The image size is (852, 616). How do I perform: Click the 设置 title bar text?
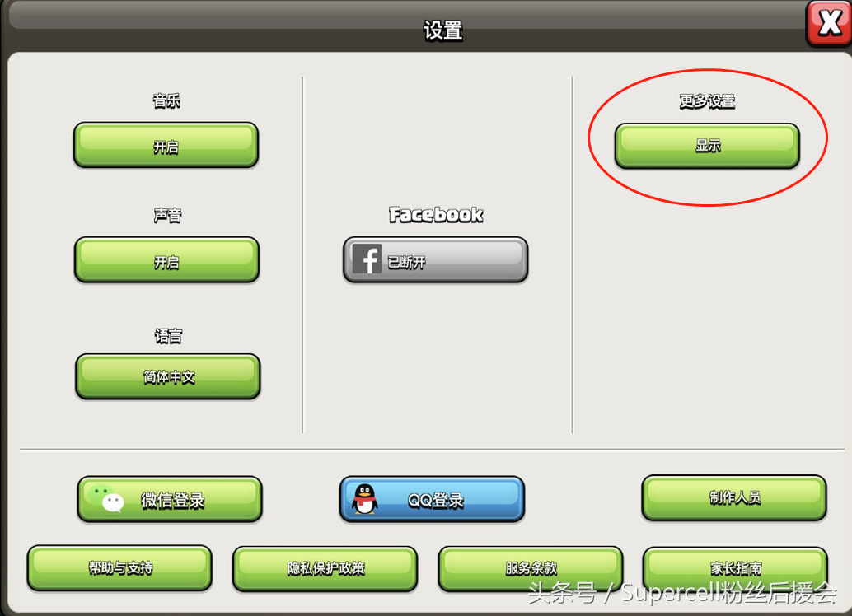tap(442, 30)
